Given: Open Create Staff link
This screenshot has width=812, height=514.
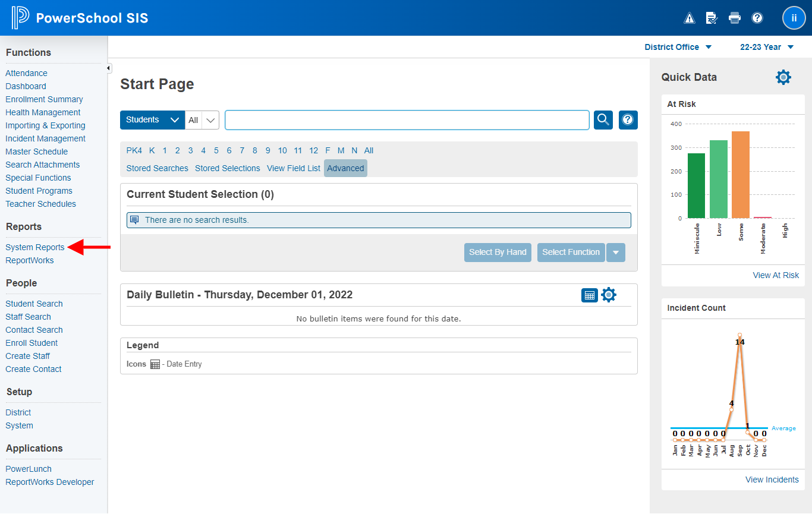Looking at the screenshot, I should 27,356.
